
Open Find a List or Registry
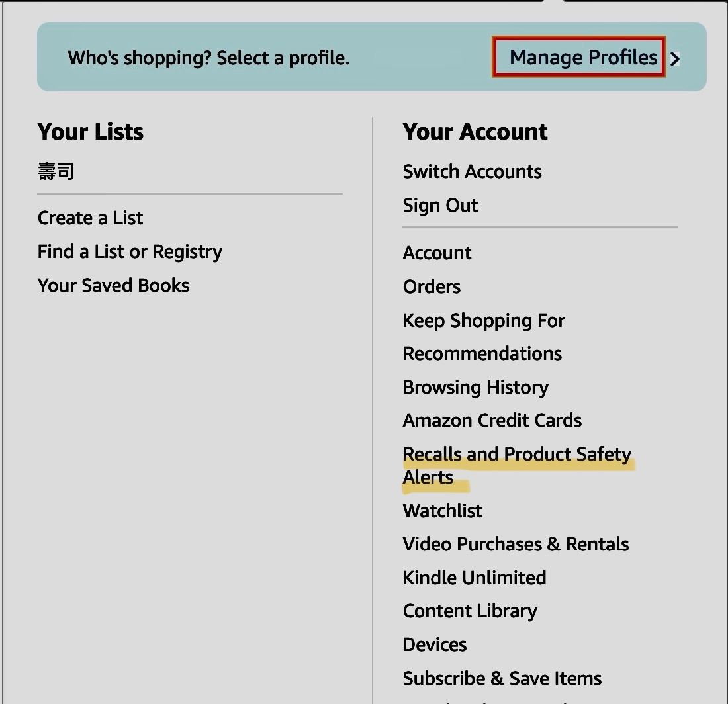pos(130,252)
